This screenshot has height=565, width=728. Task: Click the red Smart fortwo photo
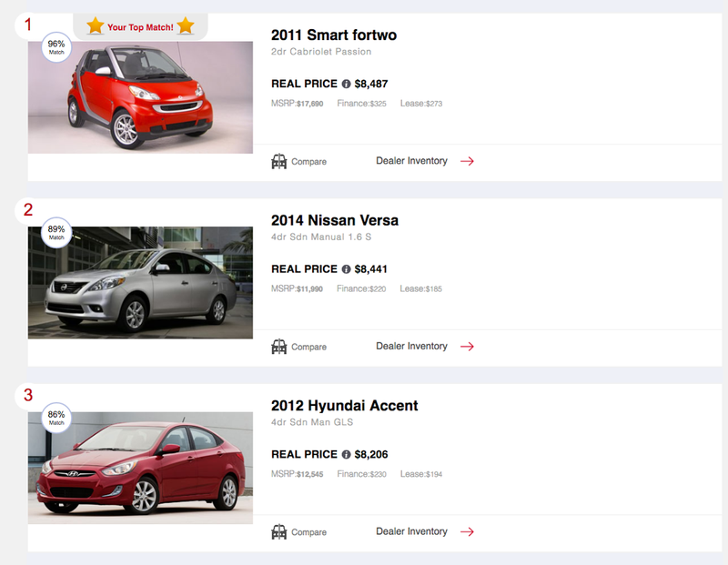click(140, 97)
